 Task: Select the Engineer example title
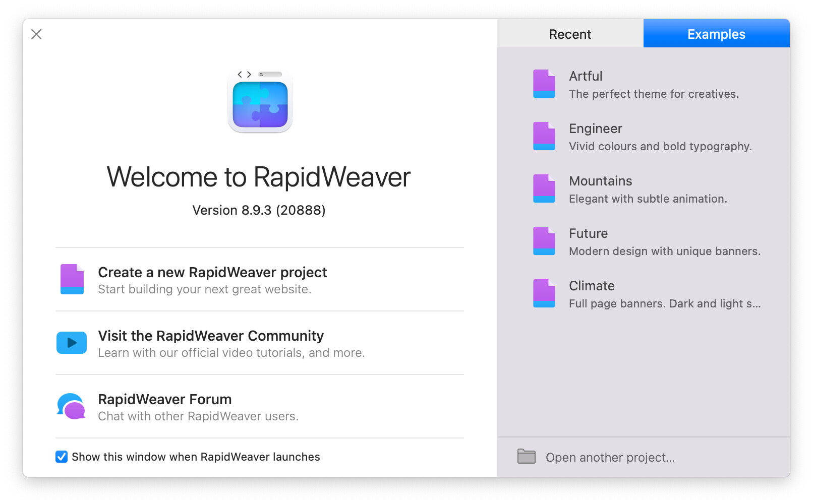[596, 129]
